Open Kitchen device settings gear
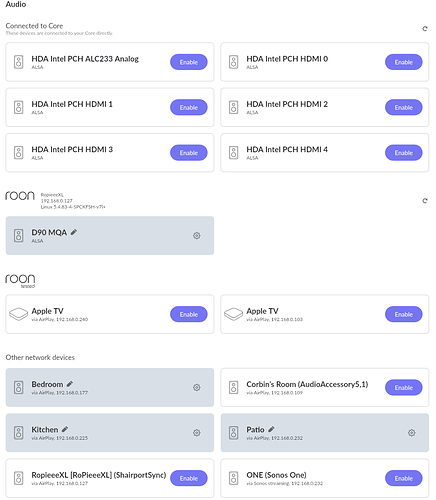The width and height of the screenshot is (436, 500). tap(197, 433)
